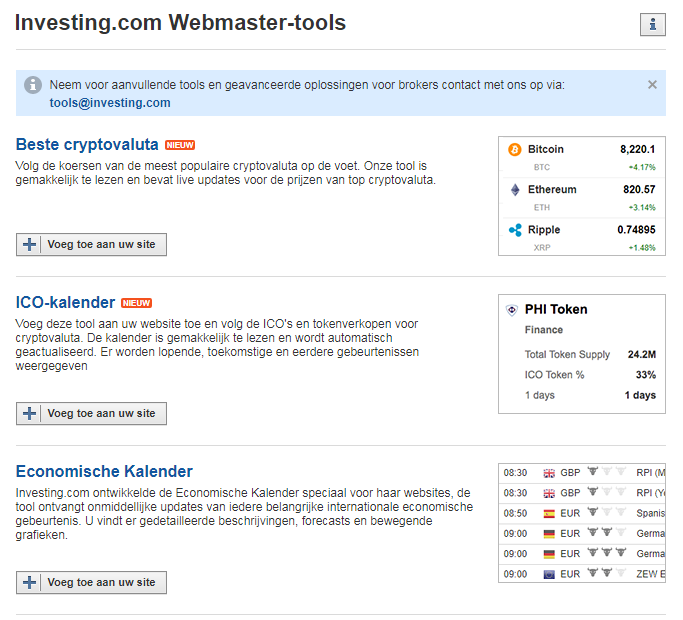Click the +3.14% Ethereum change value
The width and height of the screenshot is (683, 620).
coord(642,207)
